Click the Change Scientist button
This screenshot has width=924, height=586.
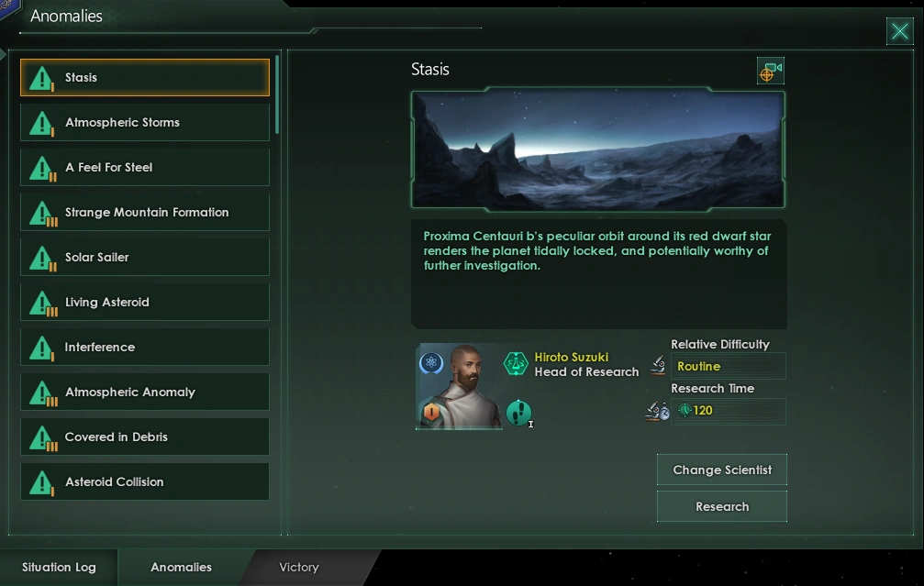point(722,470)
